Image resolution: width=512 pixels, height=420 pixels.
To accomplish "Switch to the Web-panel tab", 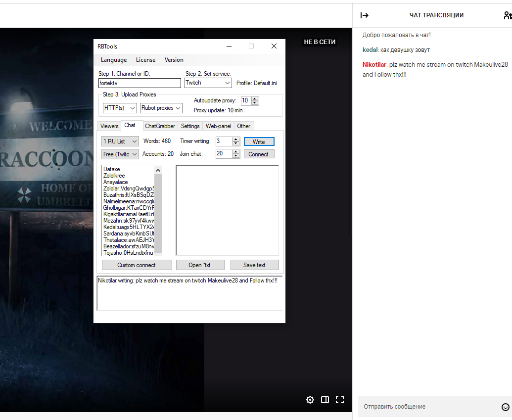I will coord(218,126).
